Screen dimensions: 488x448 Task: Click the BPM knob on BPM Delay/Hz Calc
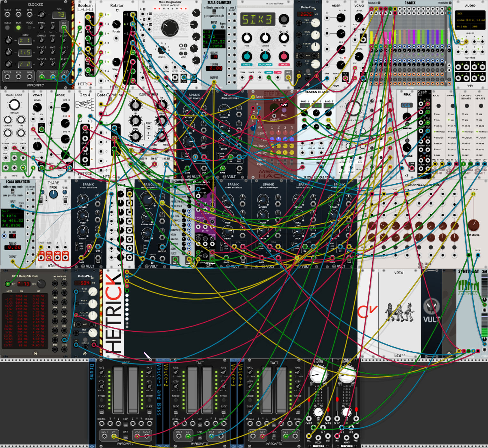click(41, 284)
